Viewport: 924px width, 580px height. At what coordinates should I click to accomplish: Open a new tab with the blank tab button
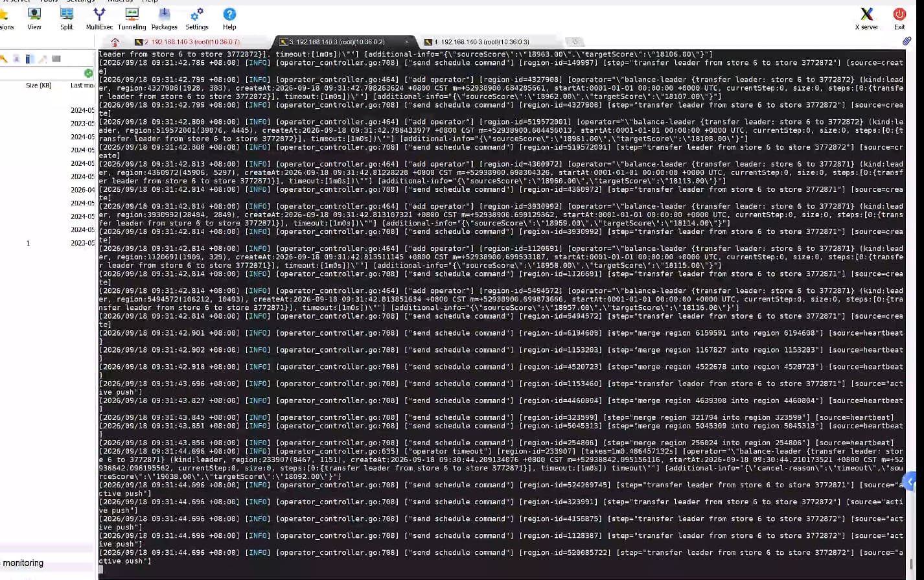pyautogui.click(x=575, y=42)
